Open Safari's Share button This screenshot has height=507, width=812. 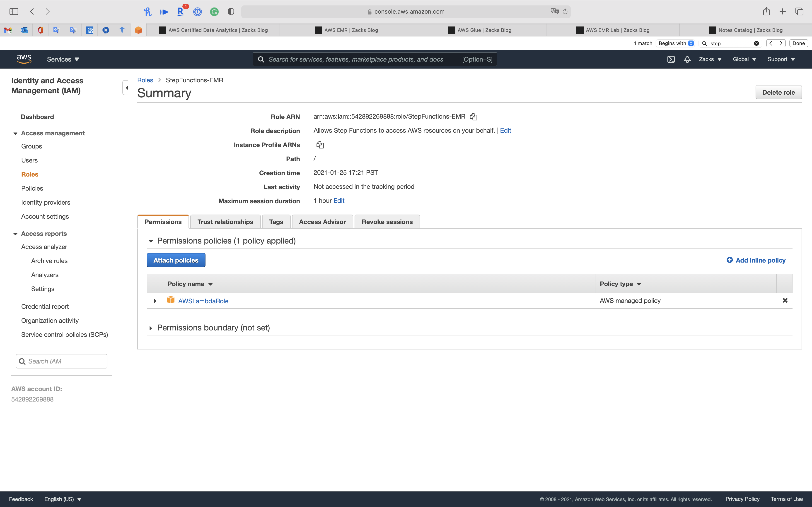[766, 12]
